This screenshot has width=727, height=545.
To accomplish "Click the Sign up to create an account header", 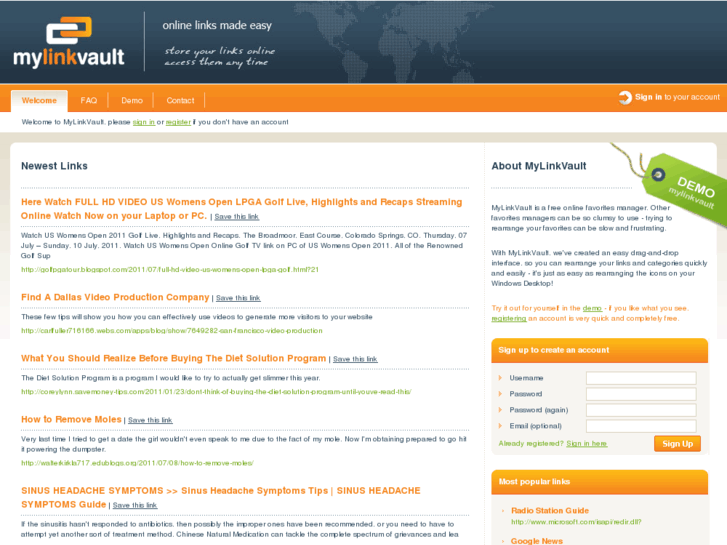I will coord(599,350).
